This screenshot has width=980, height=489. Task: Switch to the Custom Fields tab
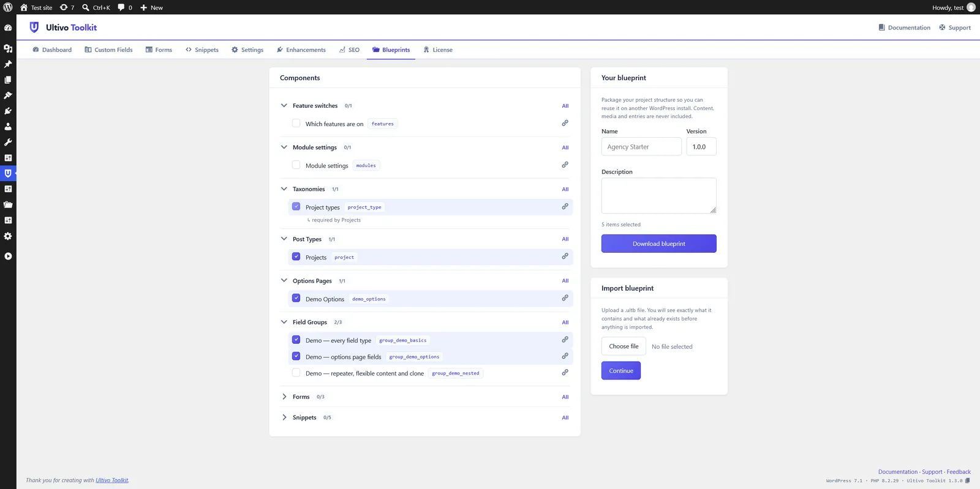(108, 50)
